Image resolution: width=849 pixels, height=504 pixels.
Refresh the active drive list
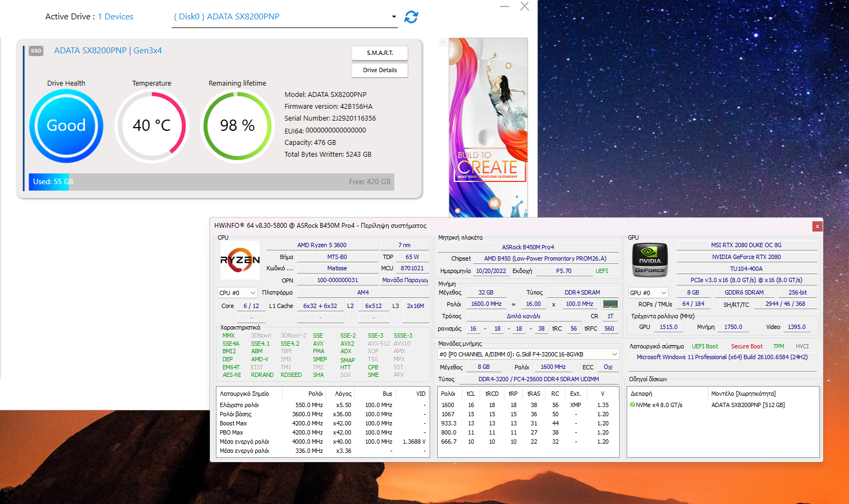tap(411, 17)
